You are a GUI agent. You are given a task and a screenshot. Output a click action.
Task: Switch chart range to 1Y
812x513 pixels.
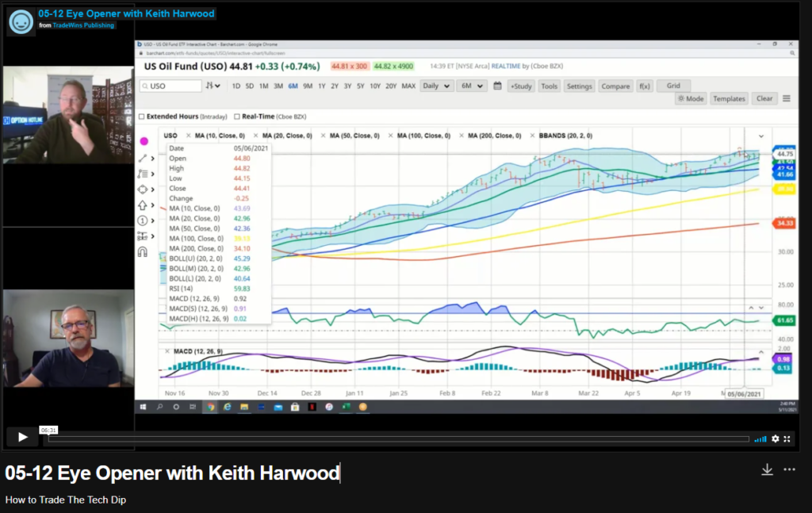coord(322,86)
